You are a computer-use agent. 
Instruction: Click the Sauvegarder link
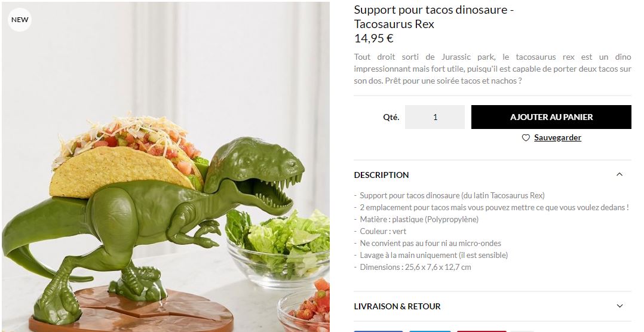[557, 137]
